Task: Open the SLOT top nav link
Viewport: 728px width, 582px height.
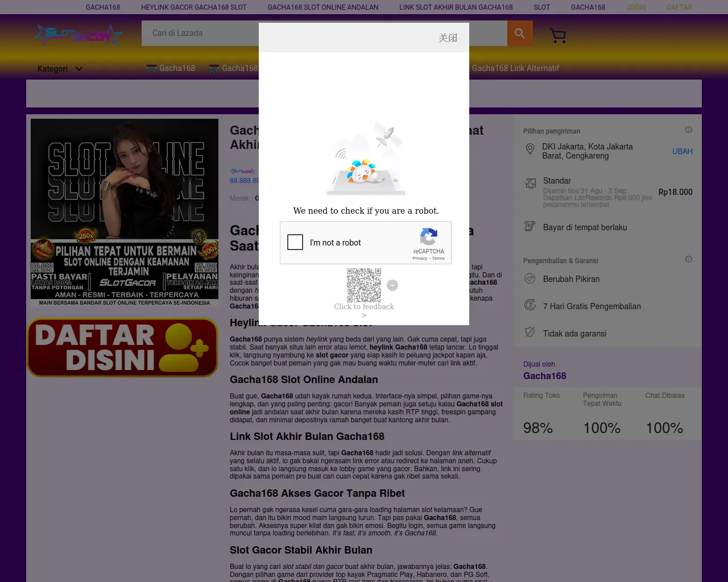Action: tap(542, 7)
